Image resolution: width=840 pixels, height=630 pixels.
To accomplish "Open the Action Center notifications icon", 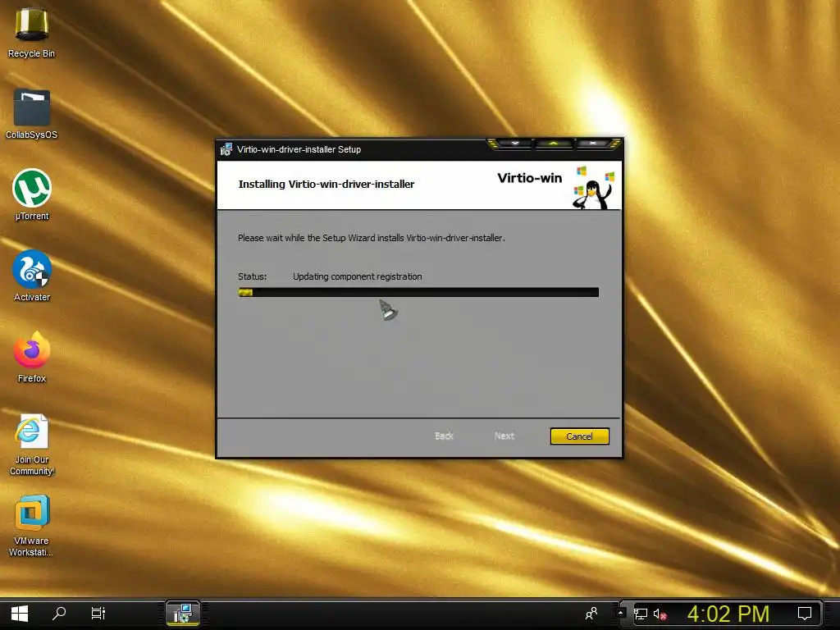I will pos(805,614).
